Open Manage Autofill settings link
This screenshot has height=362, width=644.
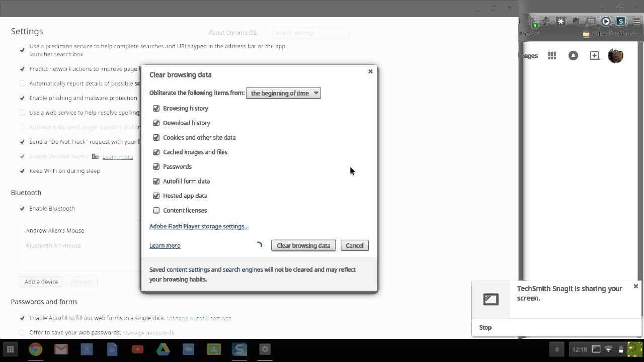click(x=199, y=318)
